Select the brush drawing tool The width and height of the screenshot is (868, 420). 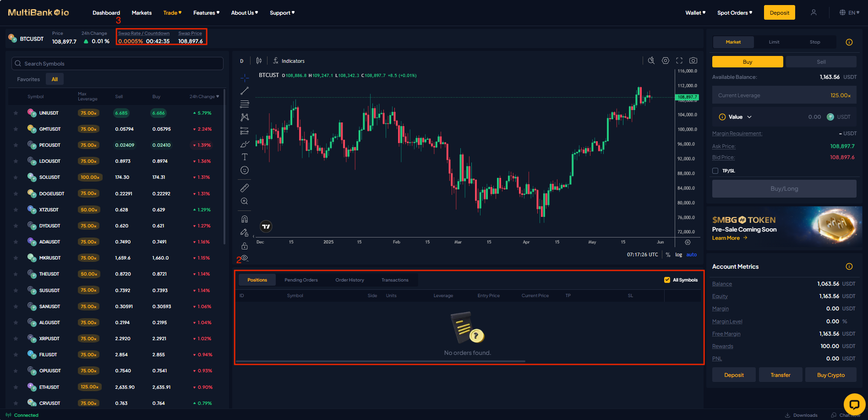tap(244, 144)
